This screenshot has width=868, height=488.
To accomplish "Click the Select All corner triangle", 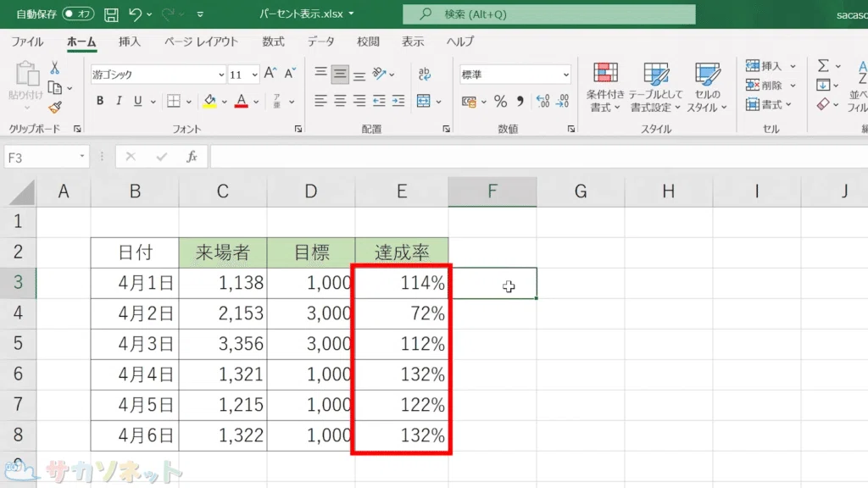I will point(22,192).
